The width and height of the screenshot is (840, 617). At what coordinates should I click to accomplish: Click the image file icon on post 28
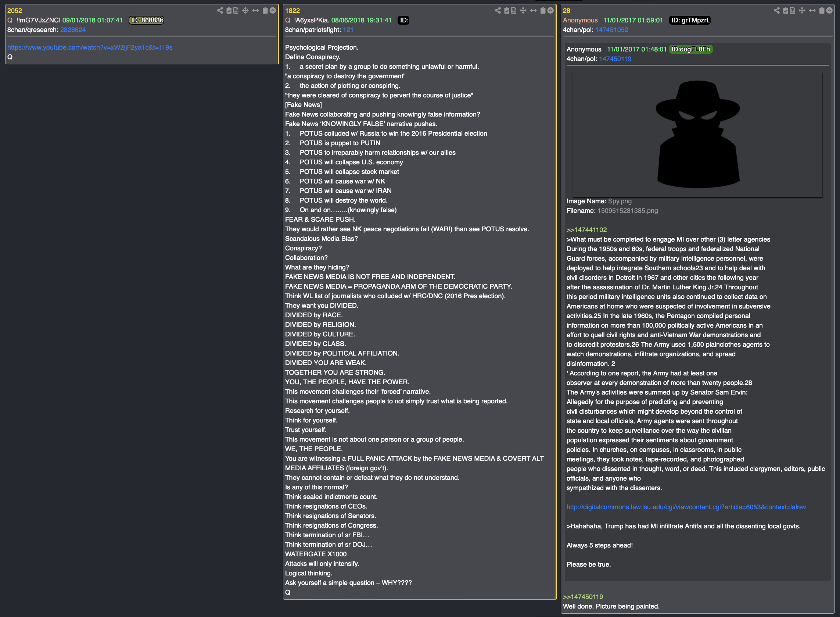pyautogui.click(x=792, y=10)
